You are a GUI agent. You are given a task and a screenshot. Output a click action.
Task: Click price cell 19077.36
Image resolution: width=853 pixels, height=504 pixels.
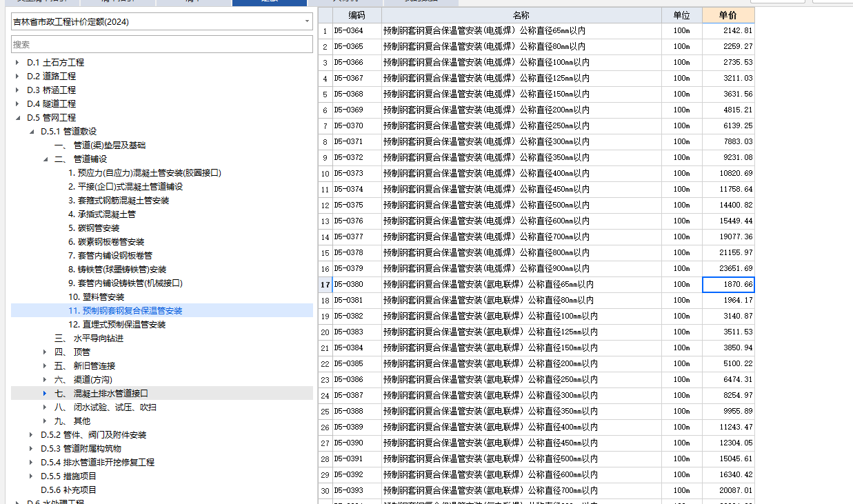[x=728, y=237]
